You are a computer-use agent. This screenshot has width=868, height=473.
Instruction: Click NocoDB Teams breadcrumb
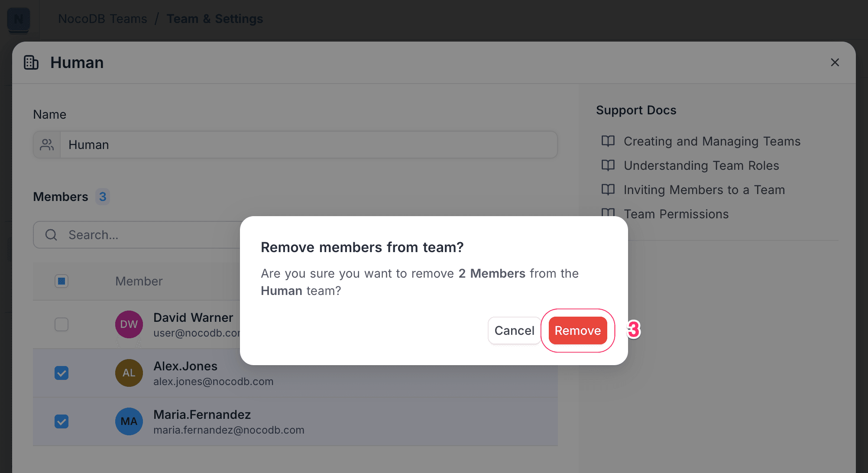(103, 19)
